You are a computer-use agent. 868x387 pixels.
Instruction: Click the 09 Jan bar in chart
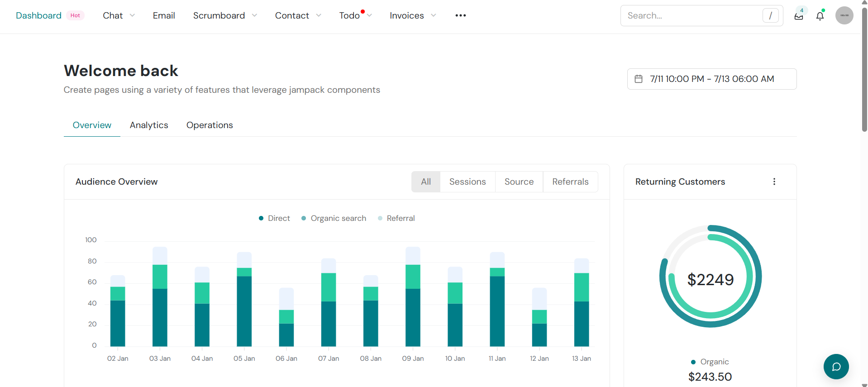coord(413,296)
